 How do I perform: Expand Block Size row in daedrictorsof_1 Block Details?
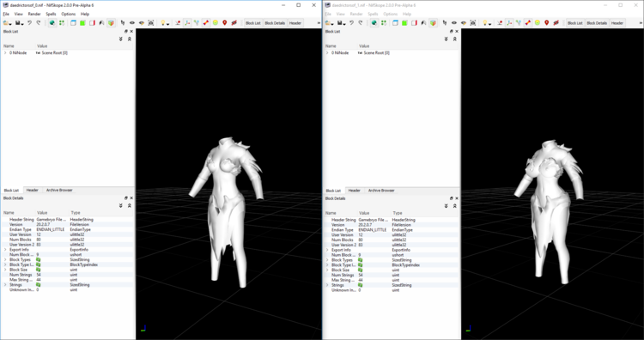pyautogui.click(x=327, y=270)
